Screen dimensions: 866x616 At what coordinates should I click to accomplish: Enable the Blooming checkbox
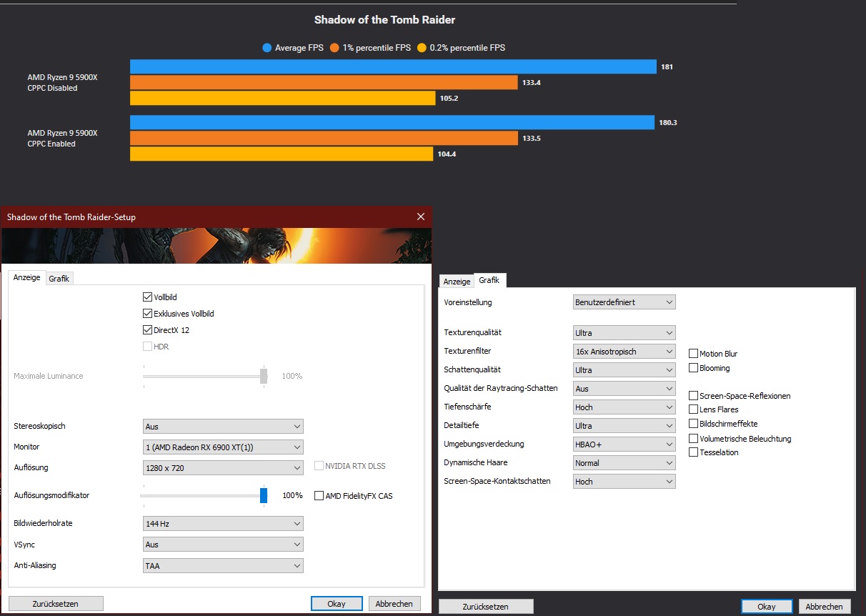point(693,368)
